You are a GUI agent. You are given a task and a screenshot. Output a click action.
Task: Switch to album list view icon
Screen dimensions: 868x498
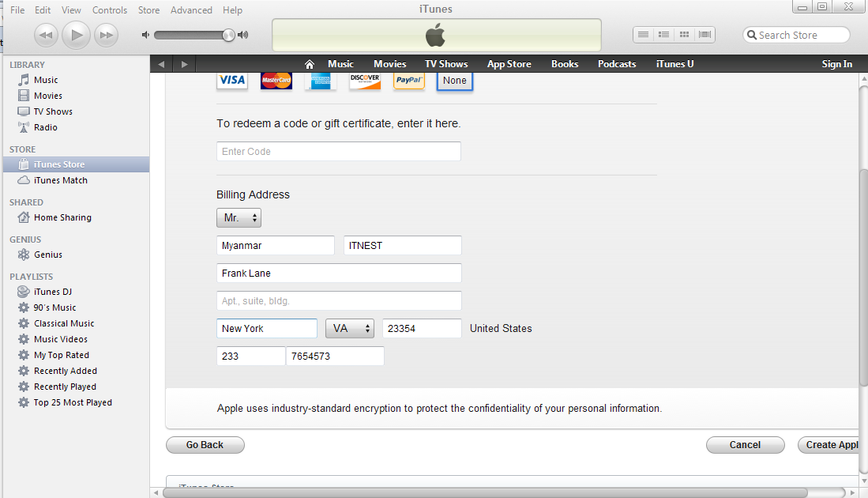tap(663, 34)
